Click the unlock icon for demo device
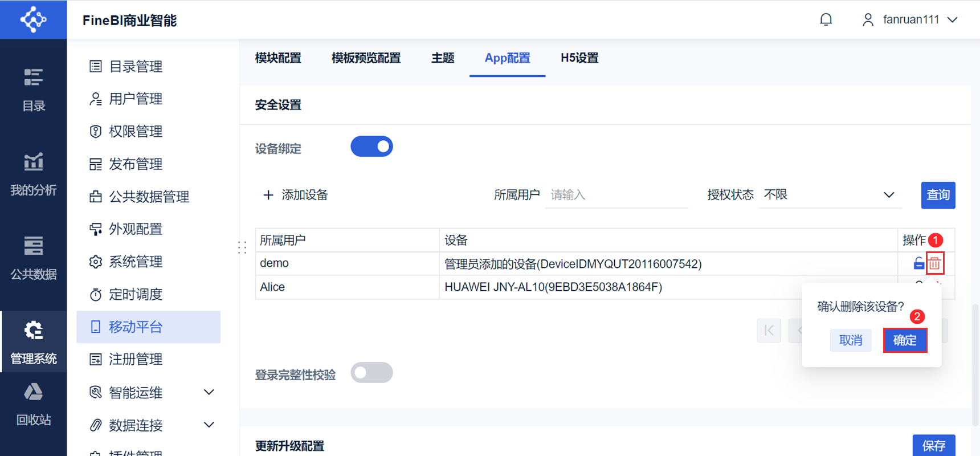The height and width of the screenshot is (456, 980). 918,263
